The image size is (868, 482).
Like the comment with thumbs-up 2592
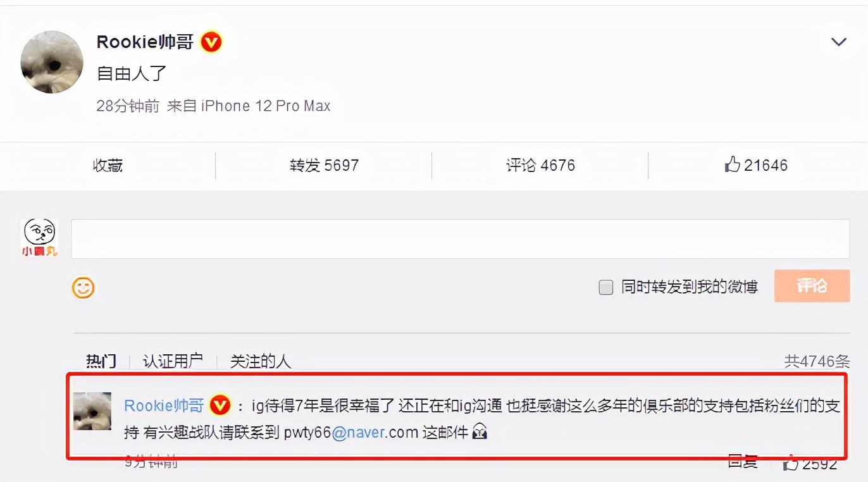810,464
